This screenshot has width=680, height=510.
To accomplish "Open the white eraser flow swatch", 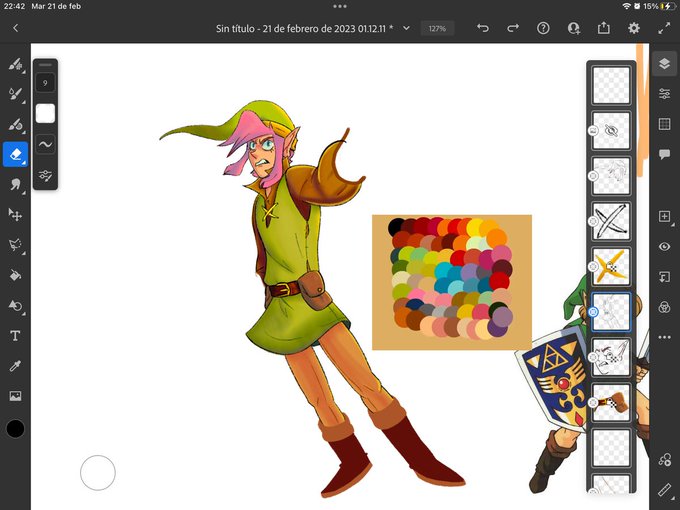I will pyautogui.click(x=45, y=114).
